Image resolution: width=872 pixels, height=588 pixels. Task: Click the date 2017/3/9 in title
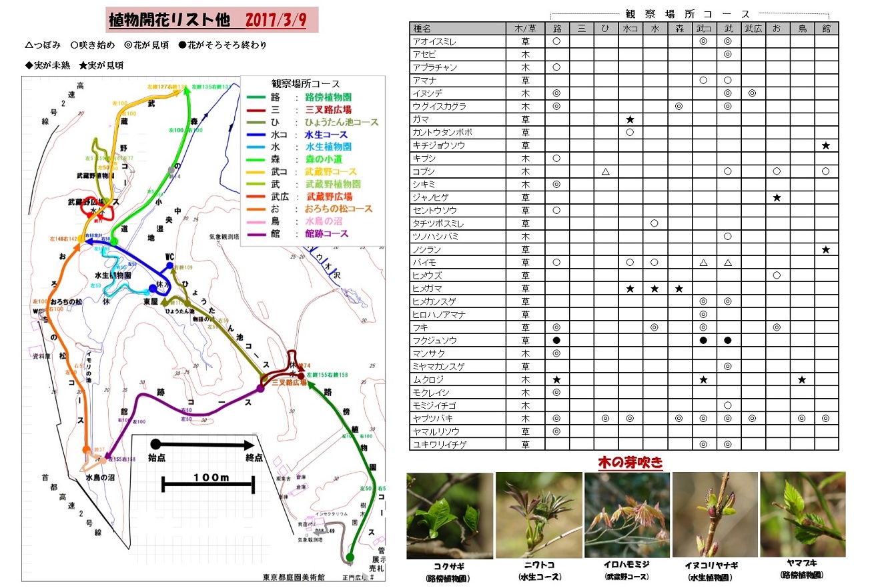point(276,20)
